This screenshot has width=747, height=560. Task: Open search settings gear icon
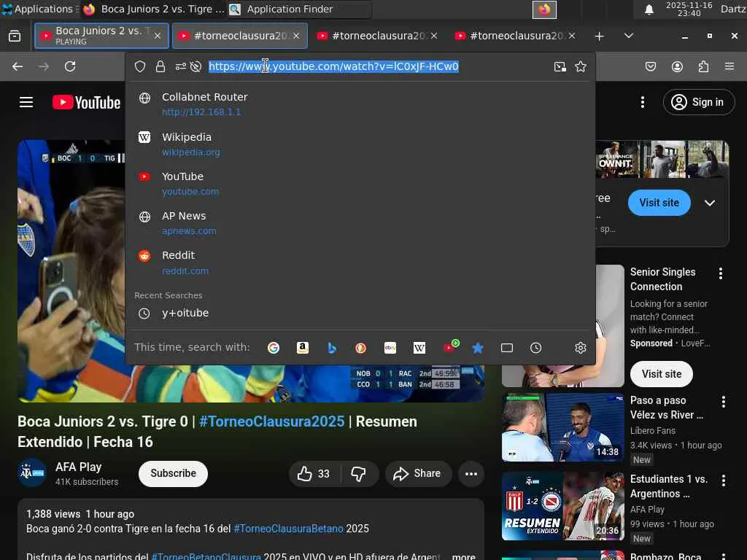(x=580, y=348)
